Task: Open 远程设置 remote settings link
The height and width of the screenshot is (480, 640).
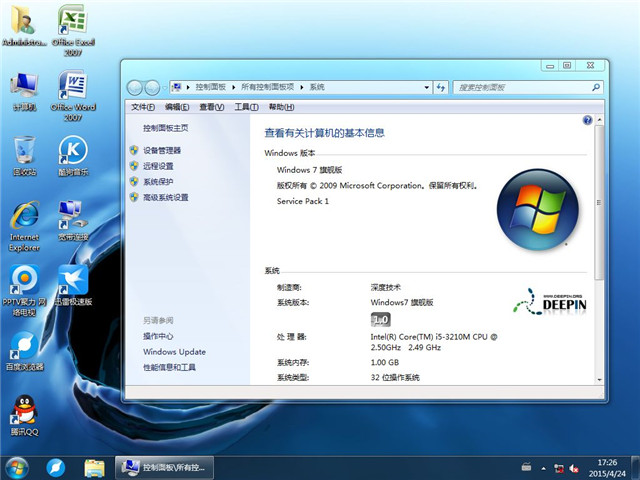Action: click(158, 166)
